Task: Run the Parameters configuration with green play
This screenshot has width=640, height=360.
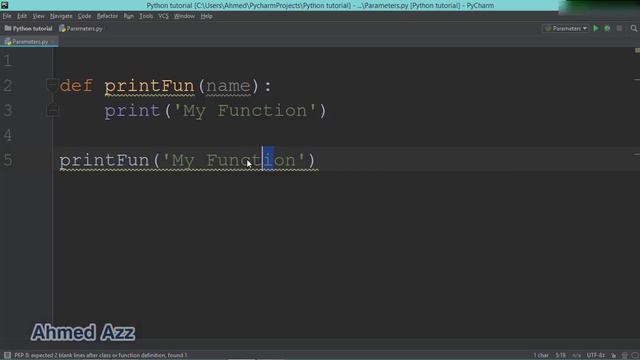Action: pos(596,28)
